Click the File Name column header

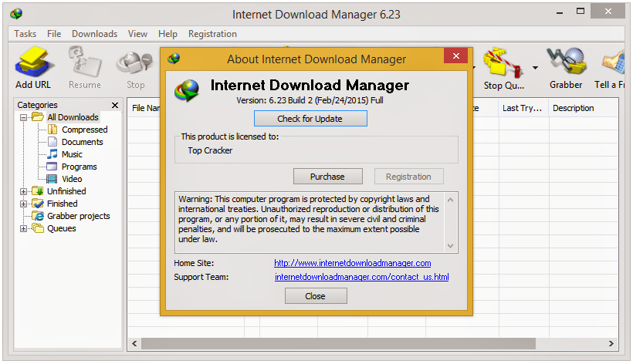pyautogui.click(x=144, y=108)
